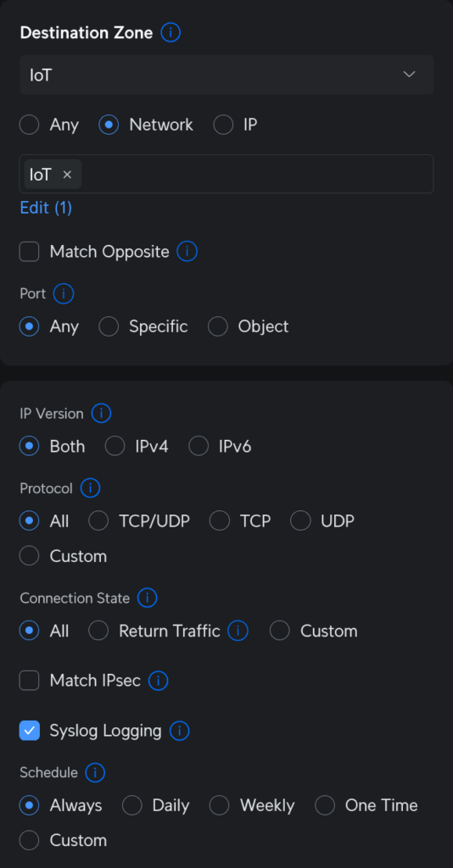The height and width of the screenshot is (868, 453).
Task: Click the info icon beside Return Traffic
Action: 238,631
